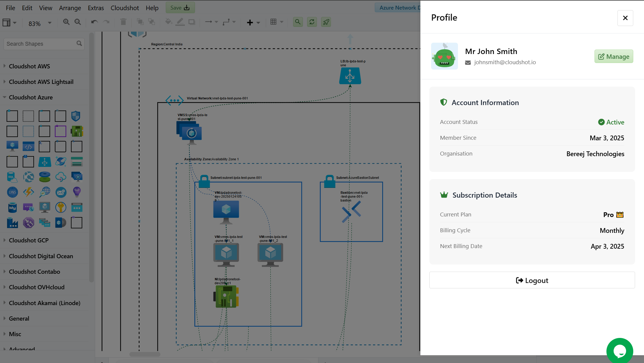
Task: Open the File menu
Action: 10,8
